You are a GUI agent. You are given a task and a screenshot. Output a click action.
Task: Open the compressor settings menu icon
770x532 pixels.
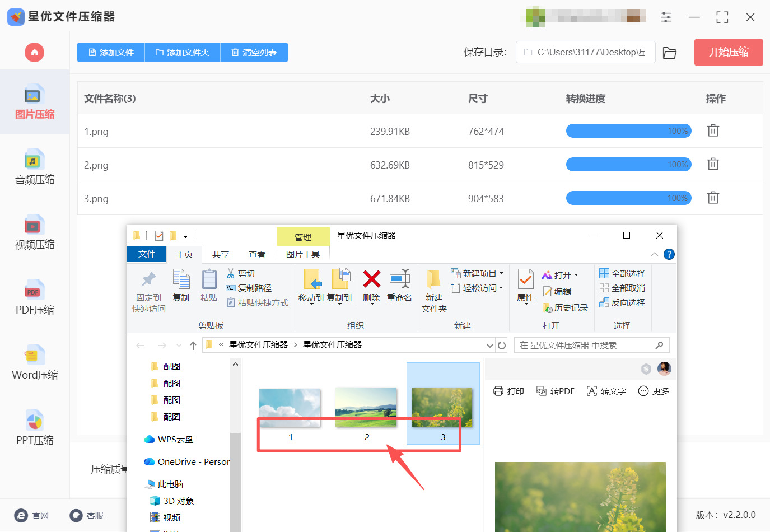pyautogui.click(x=666, y=17)
